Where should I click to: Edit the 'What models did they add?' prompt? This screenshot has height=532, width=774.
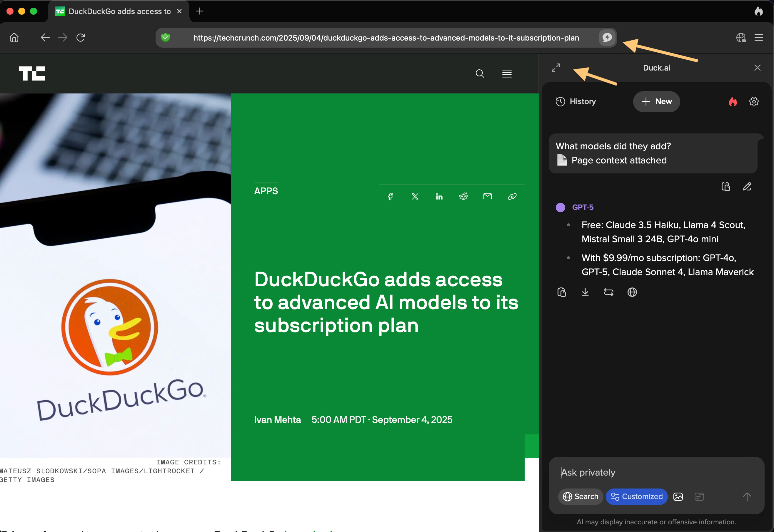[747, 186]
